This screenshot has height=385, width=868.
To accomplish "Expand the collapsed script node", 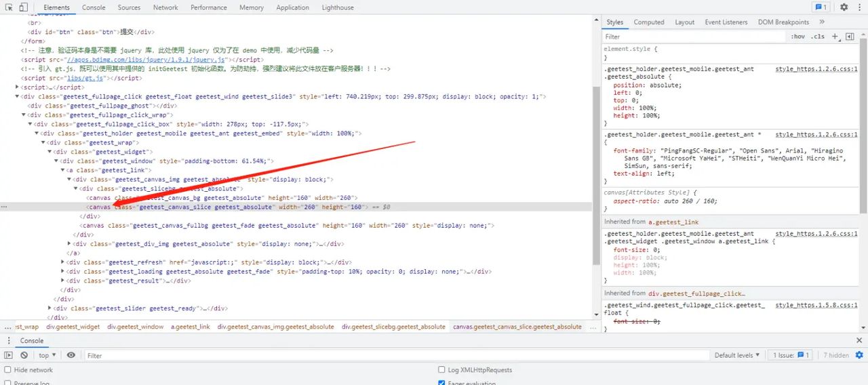I will tap(18, 87).
